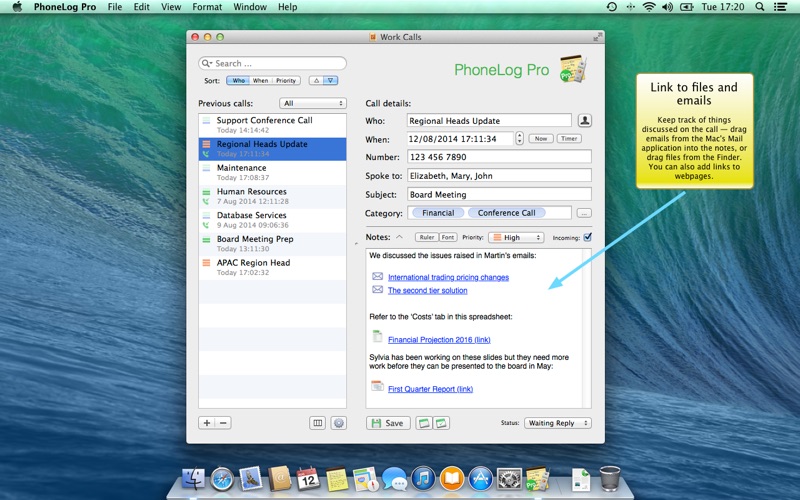Open the File menu
The height and width of the screenshot is (500, 800).
click(x=115, y=7)
